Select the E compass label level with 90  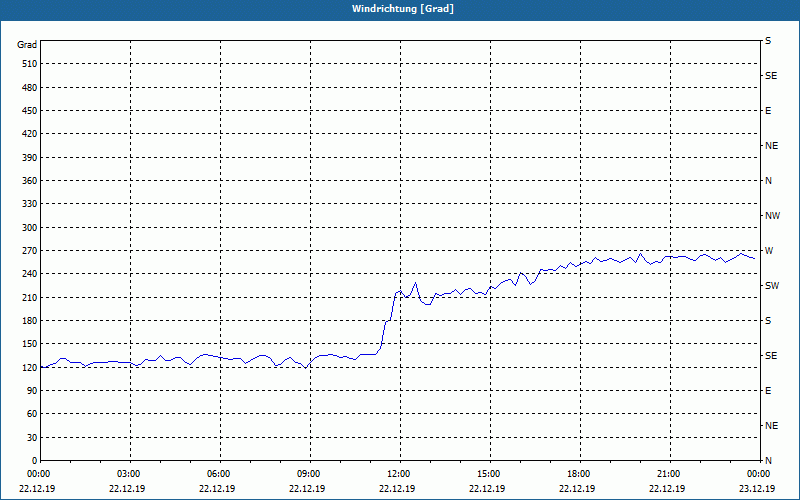click(x=768, y=391)
